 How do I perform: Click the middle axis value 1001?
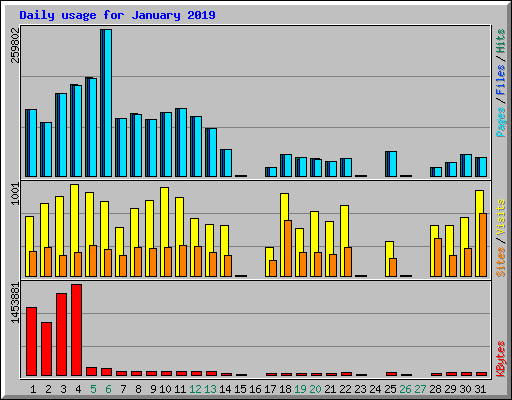15,194
